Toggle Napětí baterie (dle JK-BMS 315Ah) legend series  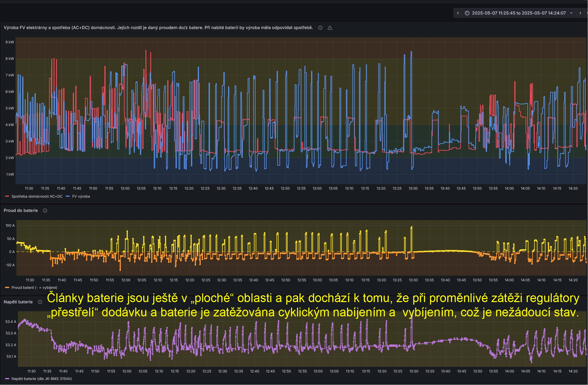[x=42, y=379]
